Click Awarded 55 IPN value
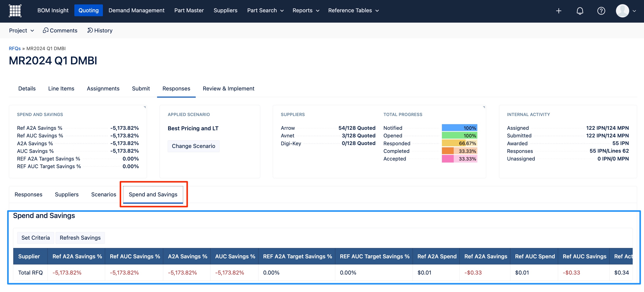The image size is (644, 292). point(621,143)
